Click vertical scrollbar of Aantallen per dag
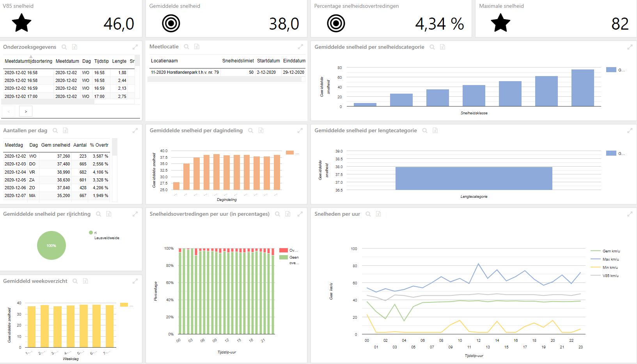Screen dimensions: 637x364 coord(115,170)
